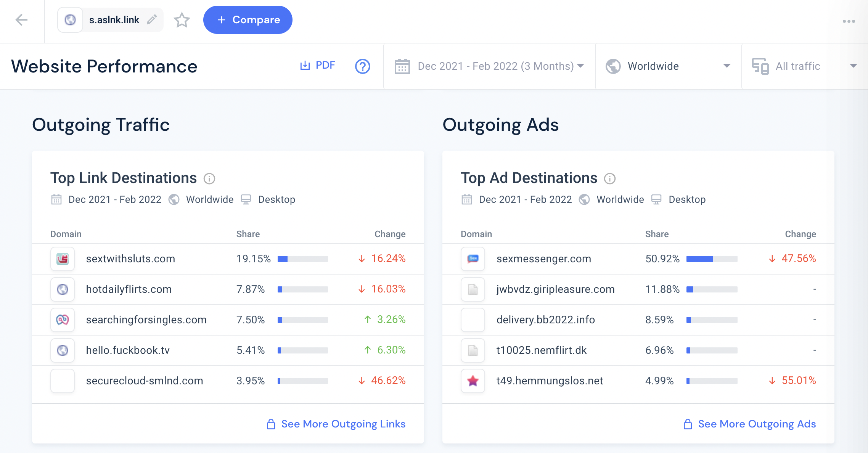Open the All traffic device dropdown
Viewport: 868px width, 453px height.
(804, 66)
